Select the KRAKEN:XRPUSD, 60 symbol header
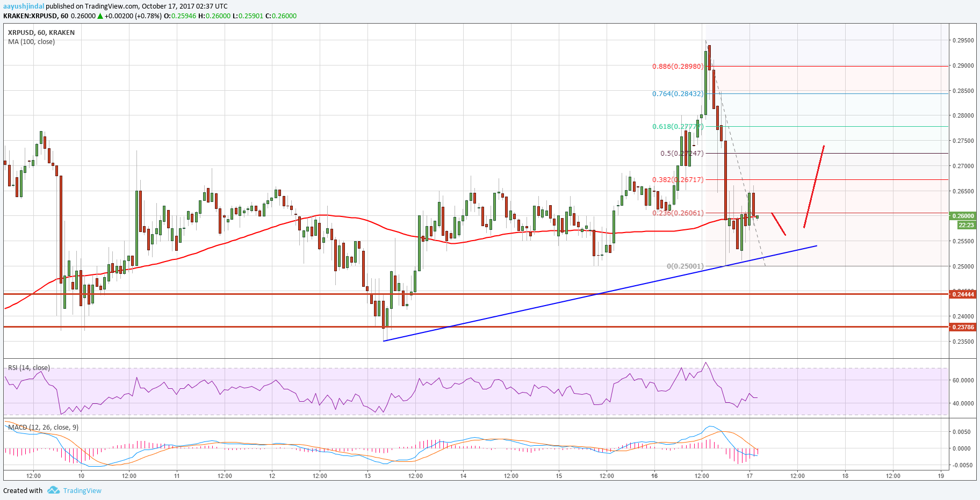Image resolution: width=980 pixels, height=500 pixels. pyautogui.click(x=35, y=16)
